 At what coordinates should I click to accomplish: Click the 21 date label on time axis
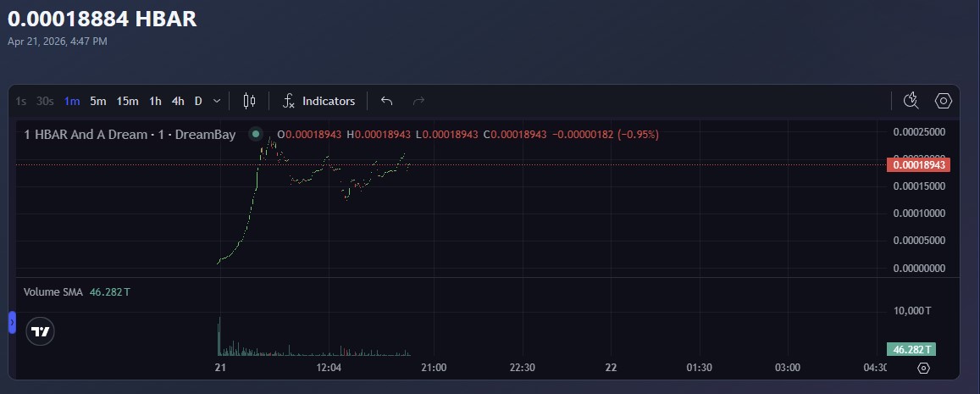coord(220,368)
